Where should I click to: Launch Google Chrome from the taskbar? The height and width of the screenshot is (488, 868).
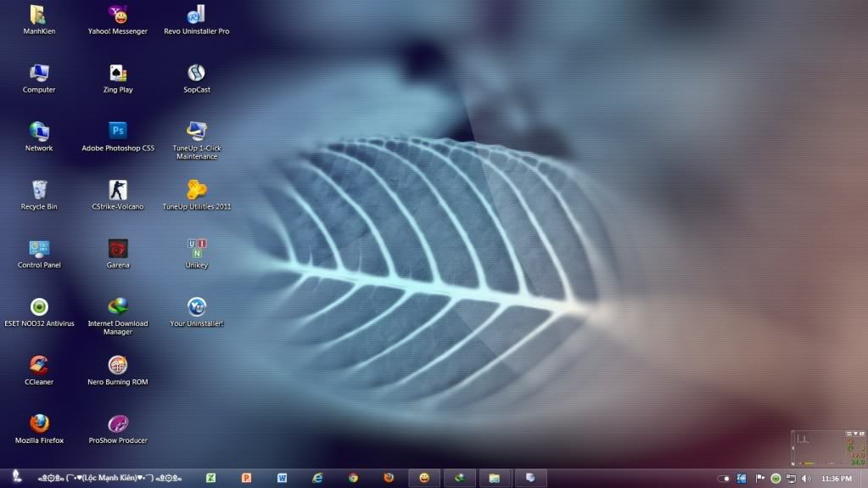coord(353,478)
